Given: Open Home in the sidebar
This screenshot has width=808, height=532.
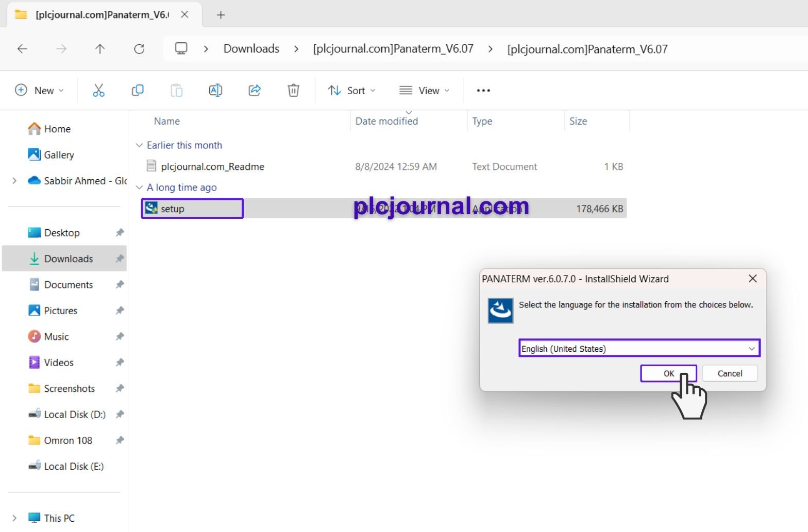Looking at the screenshot, I should pyautogui.click(x=57, y=129).
